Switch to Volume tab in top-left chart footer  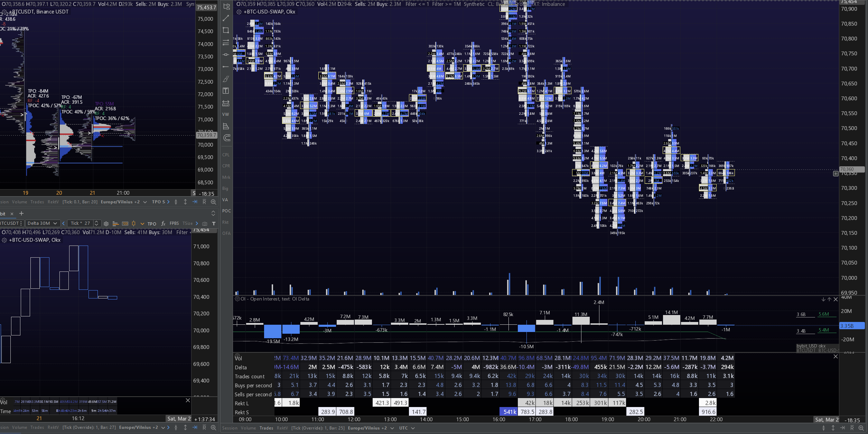click(x=19, y=202)
